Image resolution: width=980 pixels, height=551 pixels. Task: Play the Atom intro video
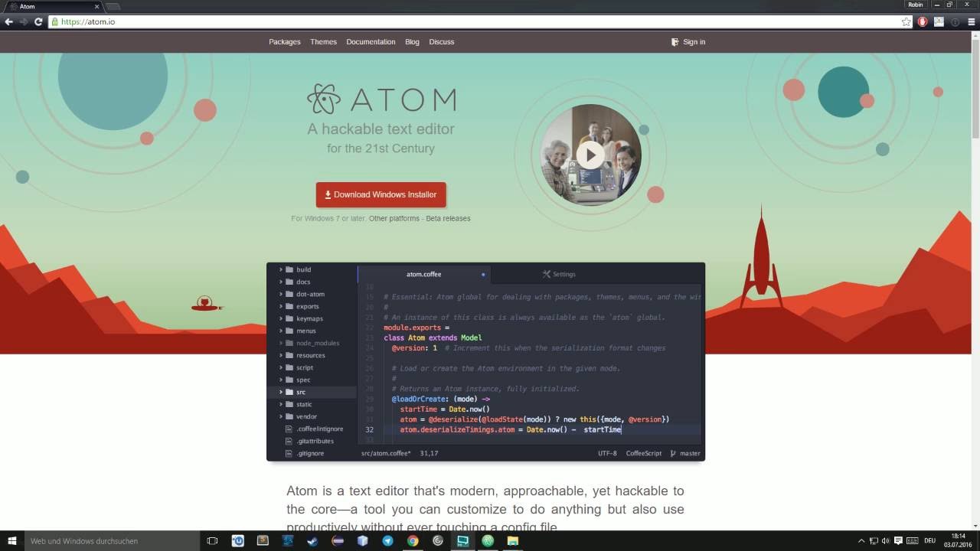pos(590,155)
